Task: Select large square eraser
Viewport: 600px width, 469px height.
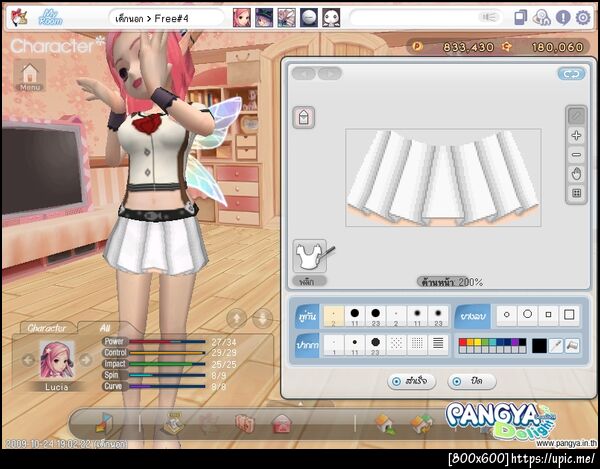Action: 569,315
